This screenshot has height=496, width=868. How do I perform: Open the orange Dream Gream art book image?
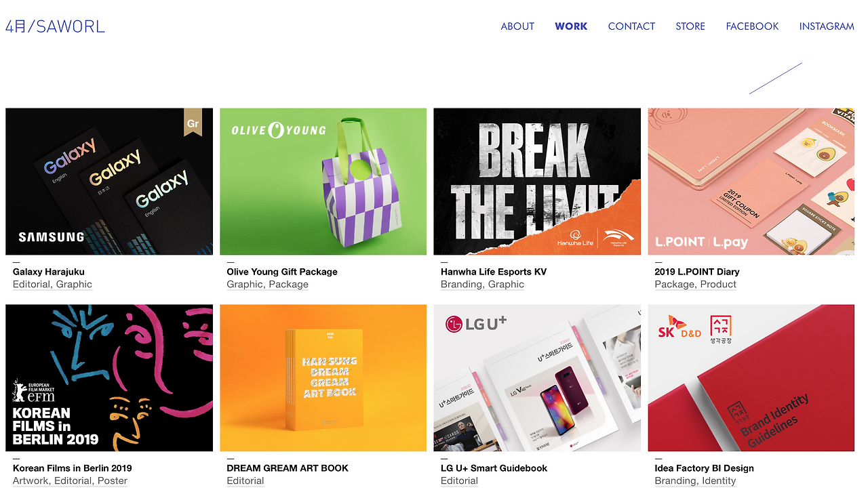click(323, 378)
